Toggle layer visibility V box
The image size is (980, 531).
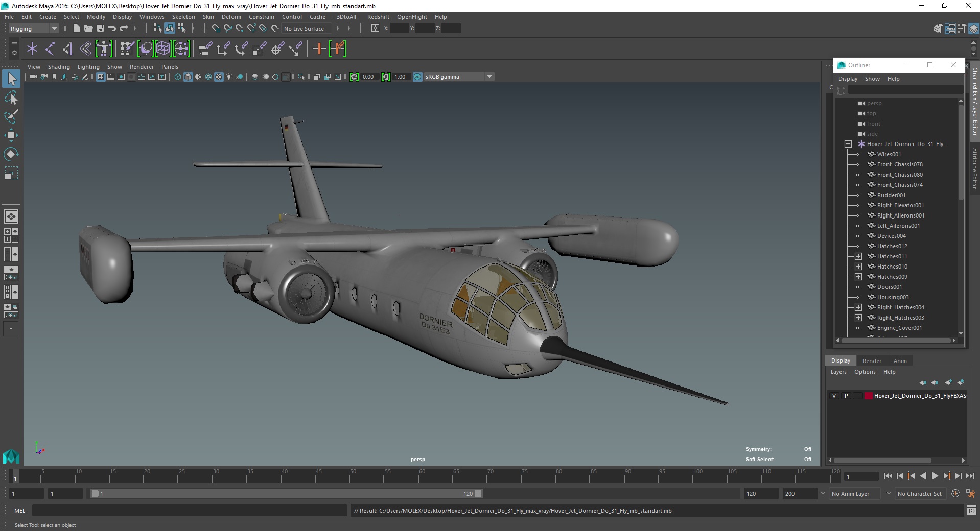click(x=834, y=396)
